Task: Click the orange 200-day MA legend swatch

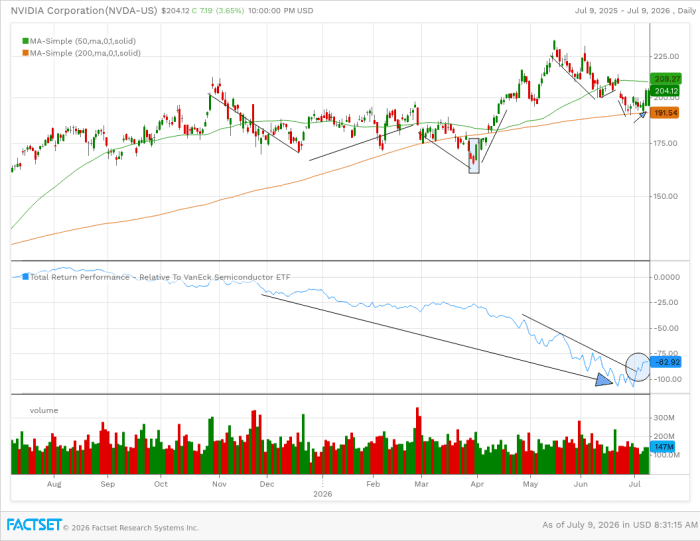Action: click(25, 53)
